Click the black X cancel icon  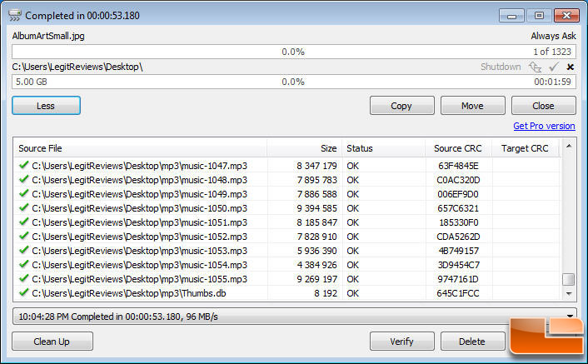pos(570,67)
